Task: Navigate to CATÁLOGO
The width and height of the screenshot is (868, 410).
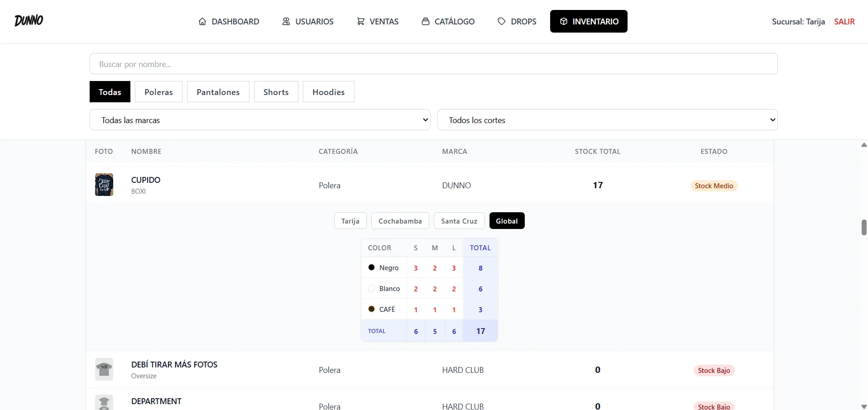Action: tap(448, 21)
